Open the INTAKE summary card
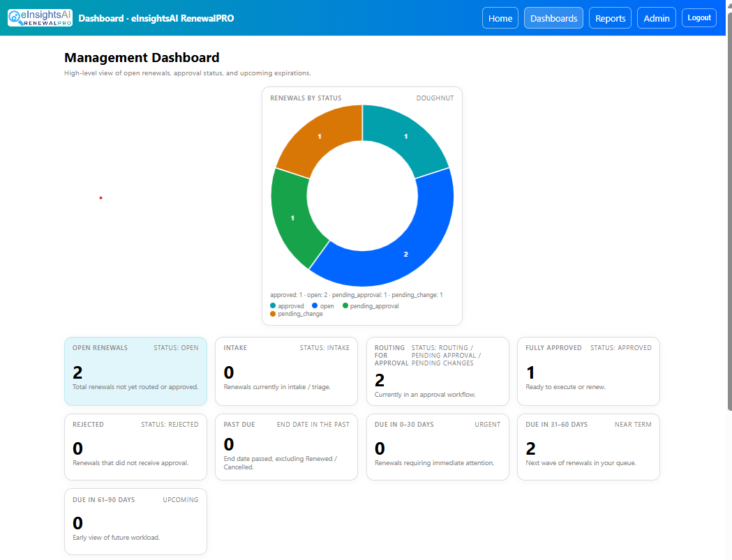732x560 pixels. pos(286,371)
